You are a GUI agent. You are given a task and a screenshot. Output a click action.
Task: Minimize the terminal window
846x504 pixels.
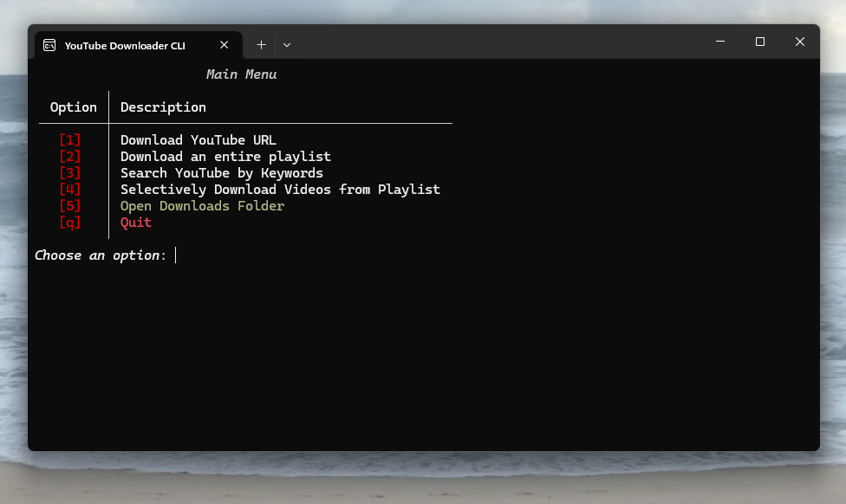pos(720,42)
